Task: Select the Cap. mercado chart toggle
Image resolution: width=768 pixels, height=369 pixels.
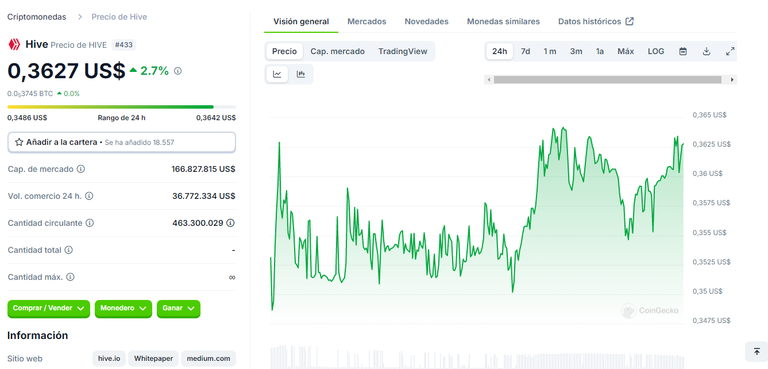Action: (337, 51)
